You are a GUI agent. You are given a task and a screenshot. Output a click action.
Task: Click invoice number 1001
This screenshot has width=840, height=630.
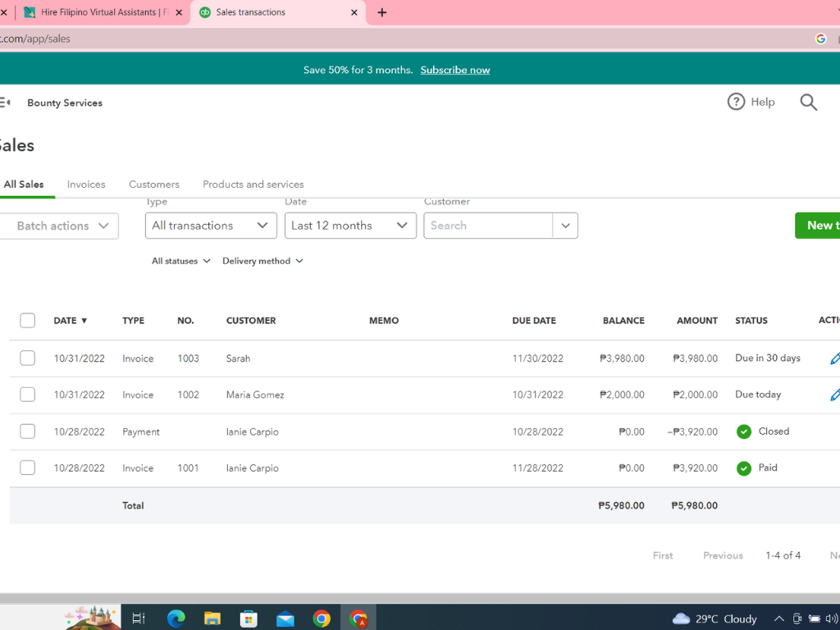pyautogui.click(x=188, y=468)
